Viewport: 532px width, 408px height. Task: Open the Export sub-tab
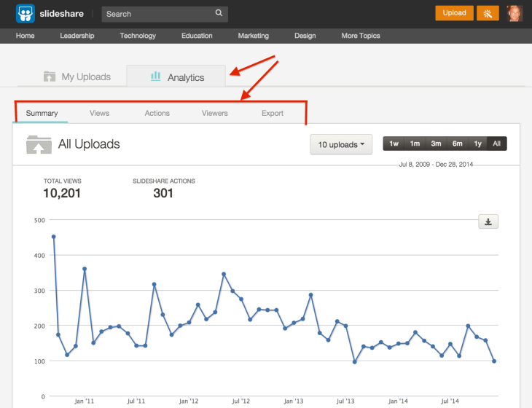coord(273,113)
